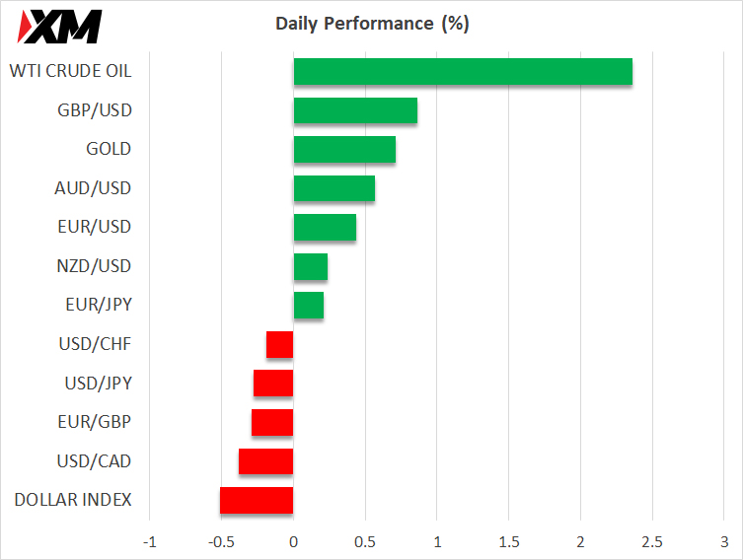Click the XM logo
This screenshot has height=560, width=743.
[59, 27]
